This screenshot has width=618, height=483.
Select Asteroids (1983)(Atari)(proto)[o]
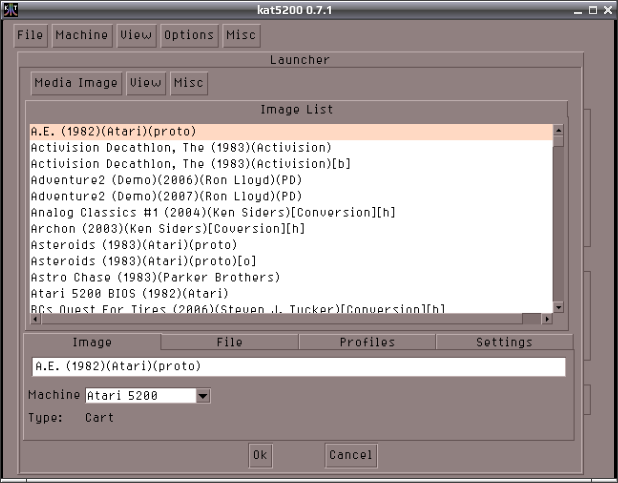click(291, 261)
